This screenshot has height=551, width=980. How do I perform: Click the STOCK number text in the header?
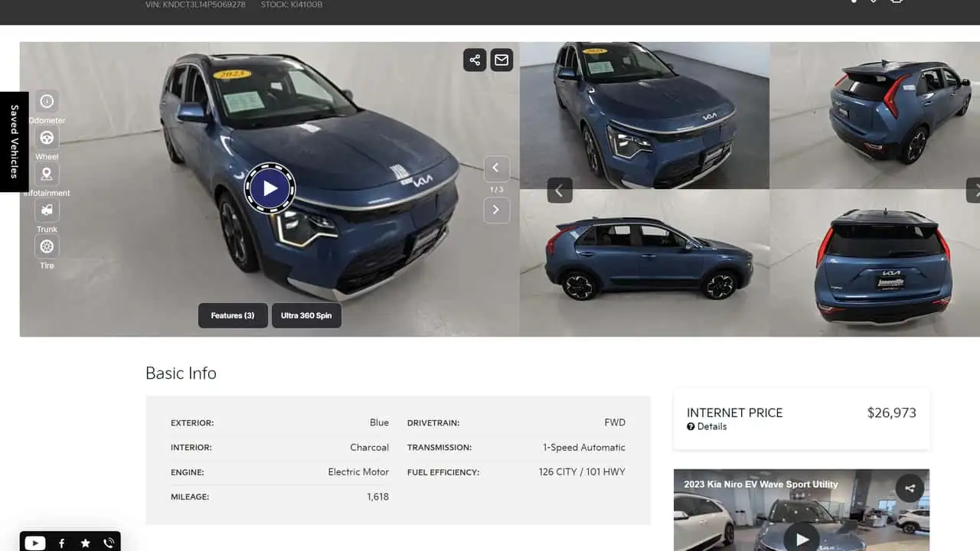291,5
